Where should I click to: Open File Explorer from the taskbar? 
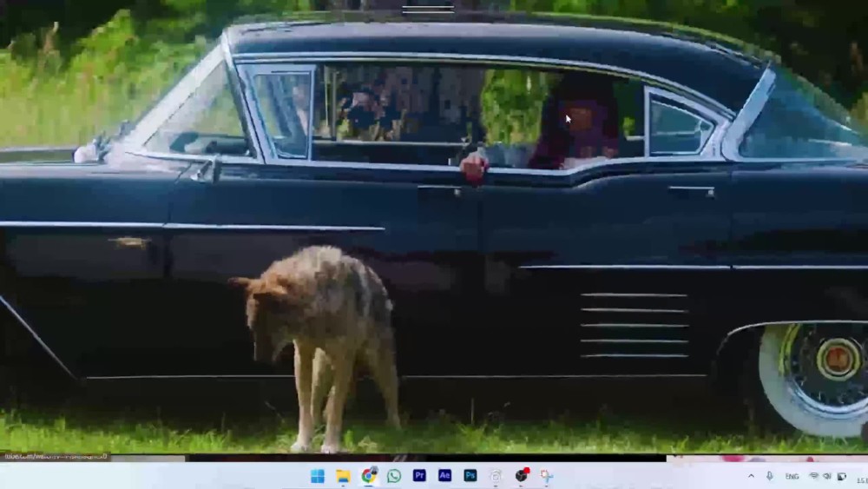[x=343, y=476]
